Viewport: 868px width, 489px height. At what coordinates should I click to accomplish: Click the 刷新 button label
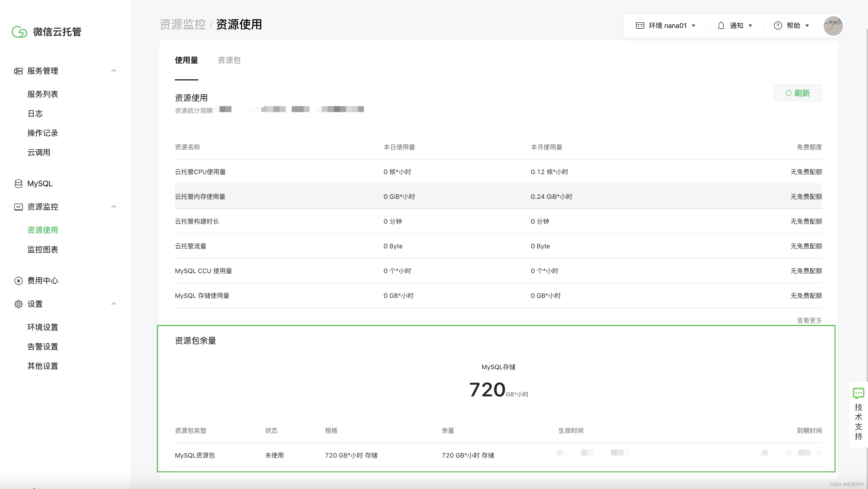tap(802, 93)
